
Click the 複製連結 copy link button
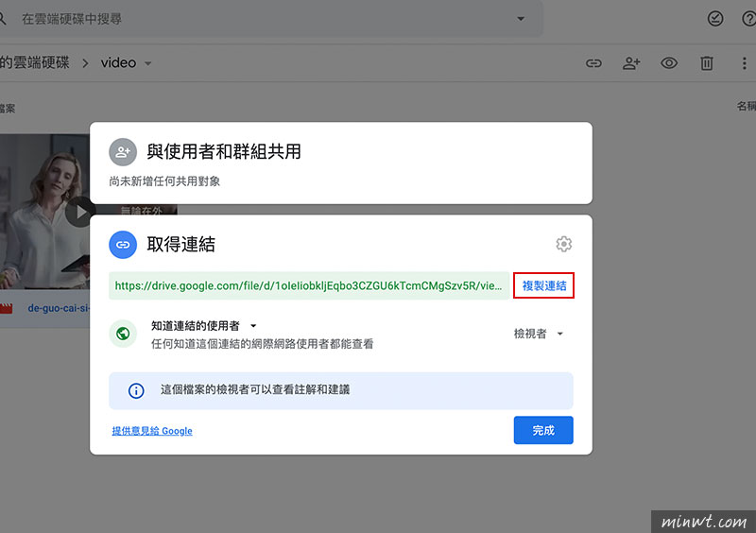pyautogui.click(x=543, y=285)
